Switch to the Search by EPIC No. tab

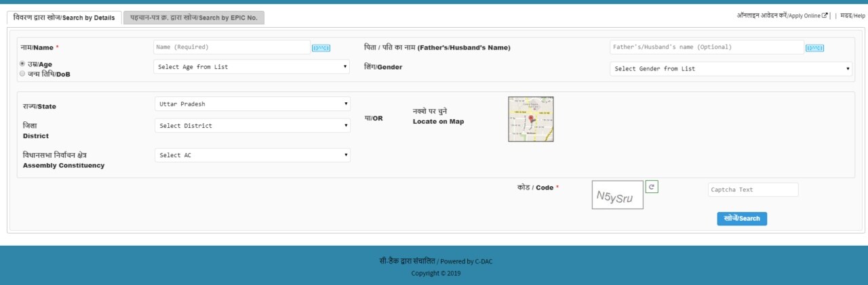[x=194, y=18]
